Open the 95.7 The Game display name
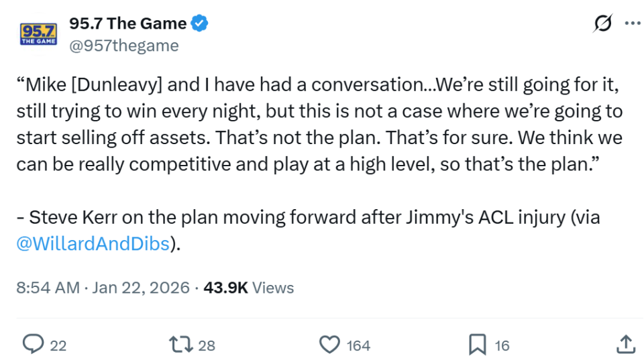 (127, 23)
